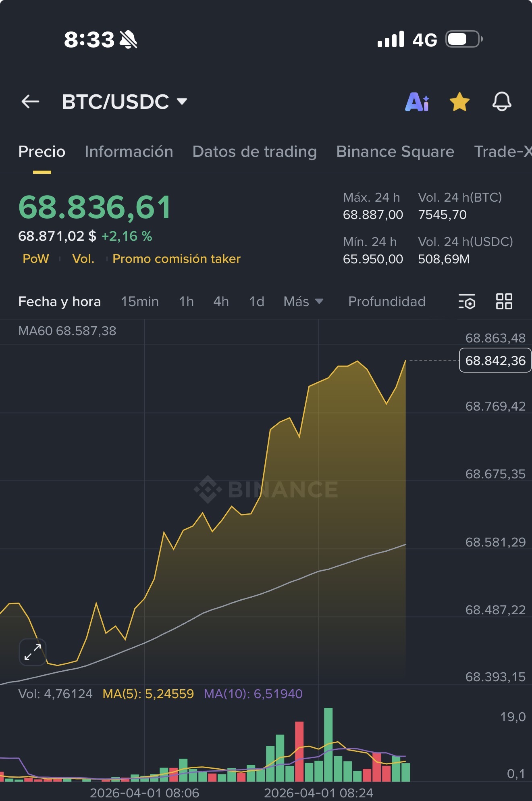
Task: Expand chart to fullscreen
Action: coord(33,652)
